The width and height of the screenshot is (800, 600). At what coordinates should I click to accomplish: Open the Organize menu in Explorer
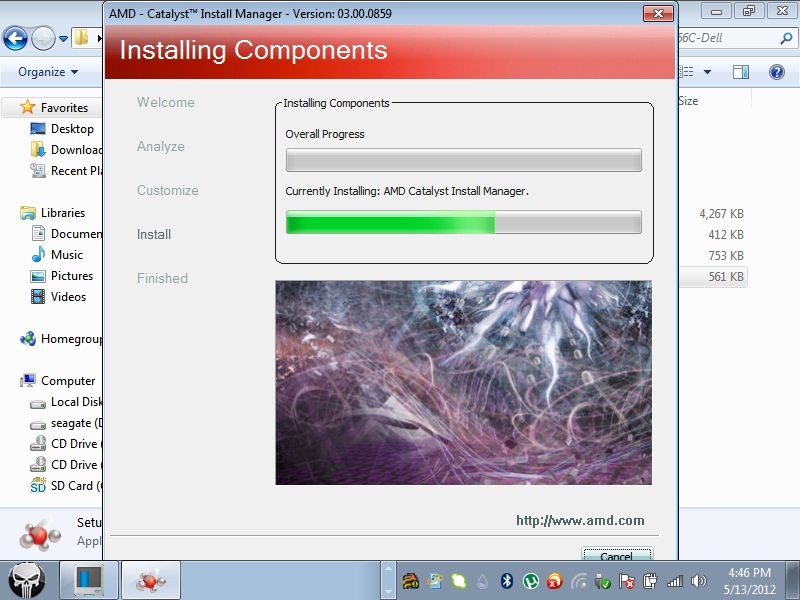pos(48,72)
